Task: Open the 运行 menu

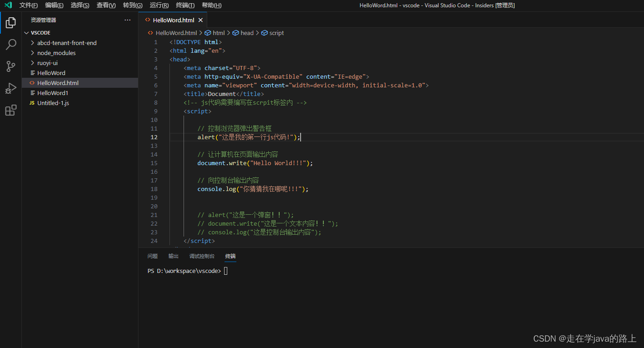Action: click(x=158, y=5)
